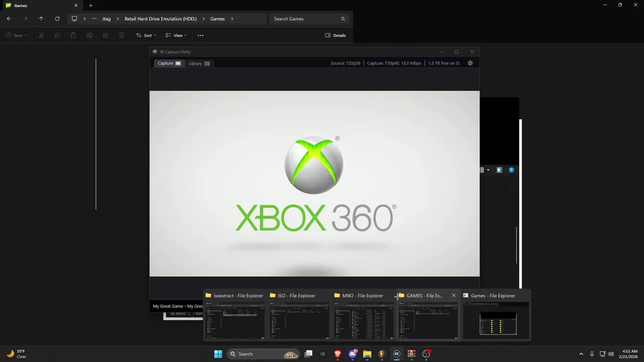Click Capture: 720p60, 13.0 Mbps status
The width and height of the screenshot is (644, 362).
[x=394, y=63]
